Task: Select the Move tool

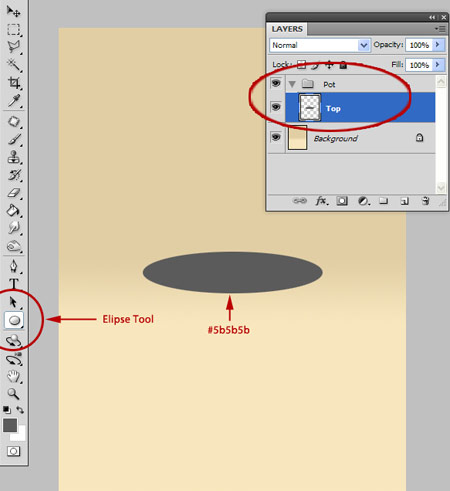Action: tap(13, 11)
